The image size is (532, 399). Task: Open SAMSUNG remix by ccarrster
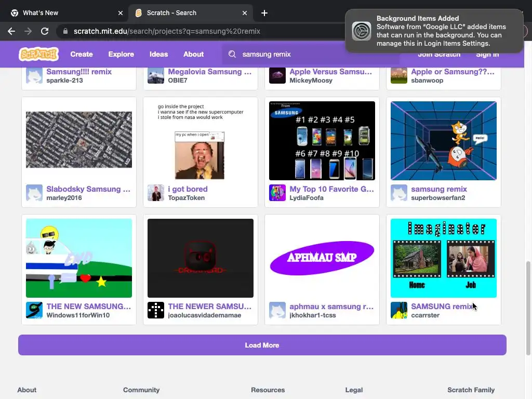(442, 307)
